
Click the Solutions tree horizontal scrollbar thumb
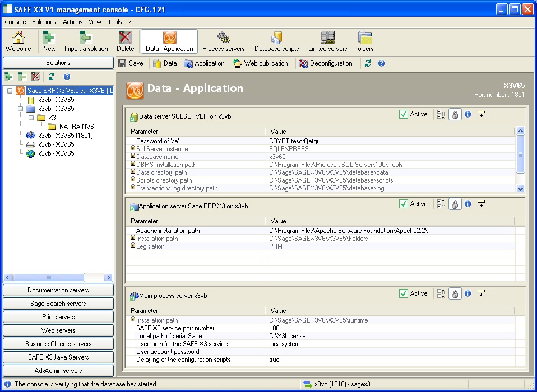(49, 277)
